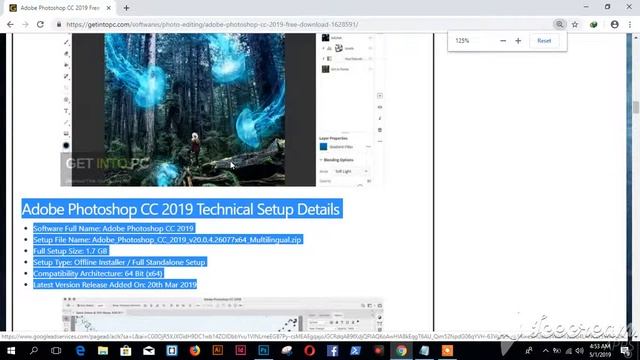
Task: Go forward to the next page
Action: [25, 24]
